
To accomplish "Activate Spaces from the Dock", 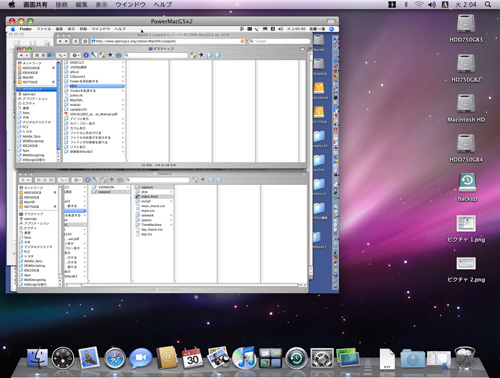I will coord(270,358).
